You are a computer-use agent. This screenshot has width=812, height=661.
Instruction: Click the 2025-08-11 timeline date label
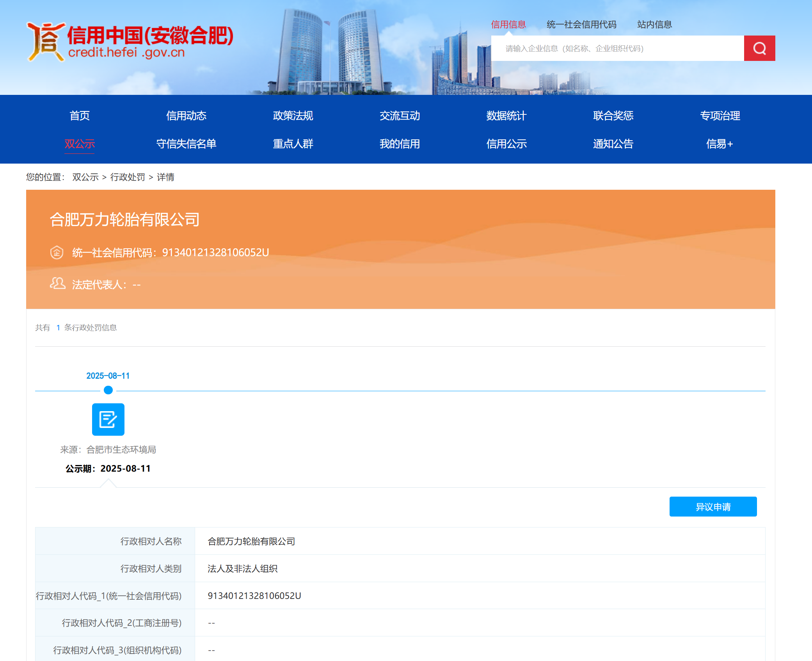pyautogui.click(x=108, y=376)
